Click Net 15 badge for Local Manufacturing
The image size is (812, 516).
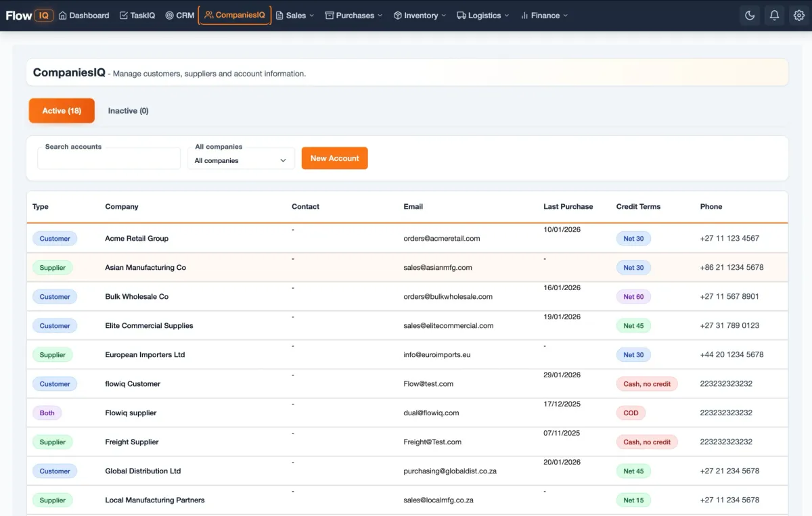(633, 500)
